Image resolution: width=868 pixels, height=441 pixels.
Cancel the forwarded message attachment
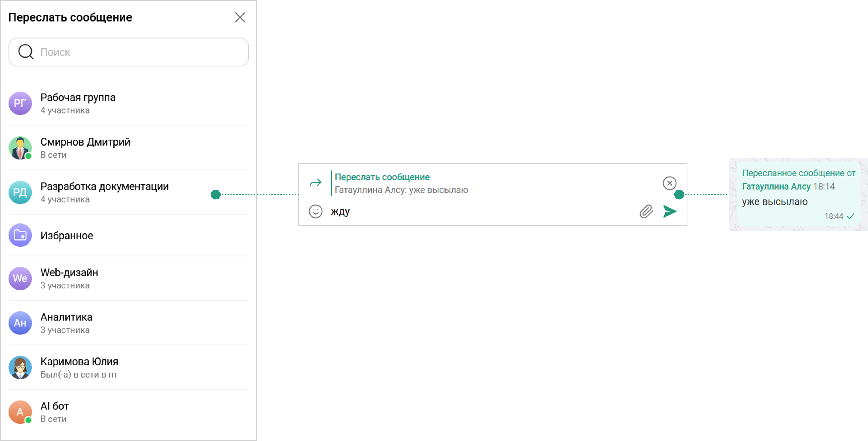(x=669, y=183)
